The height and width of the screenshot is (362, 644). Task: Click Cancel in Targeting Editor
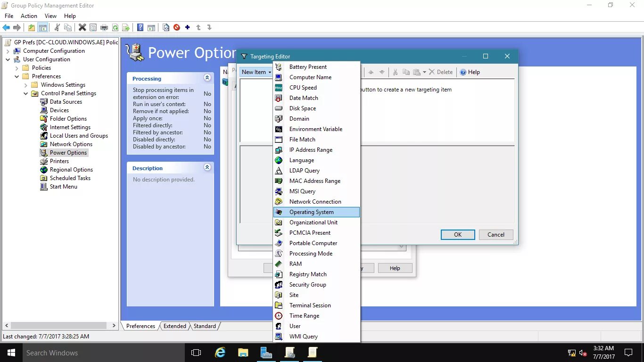[496, 235]
